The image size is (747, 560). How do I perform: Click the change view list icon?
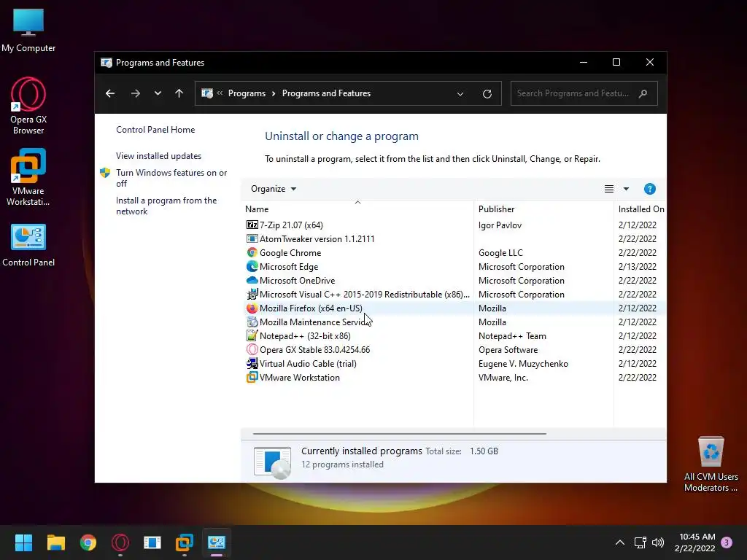(x=609, y=189)
